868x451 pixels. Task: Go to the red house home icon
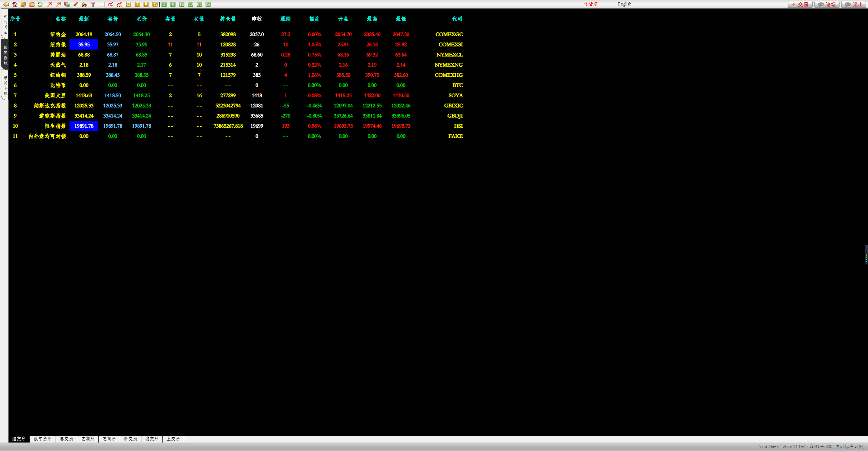[x=15, y=4]
